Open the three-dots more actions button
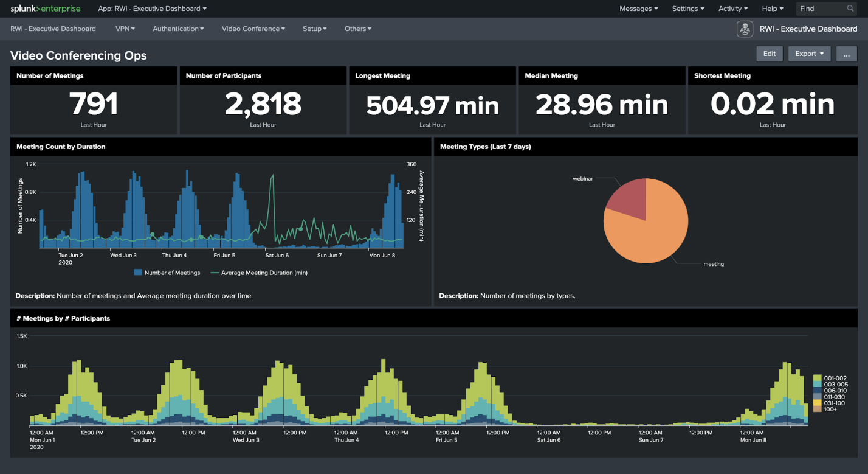This screenshot has width=868, height=474. (x=846, y=54)
